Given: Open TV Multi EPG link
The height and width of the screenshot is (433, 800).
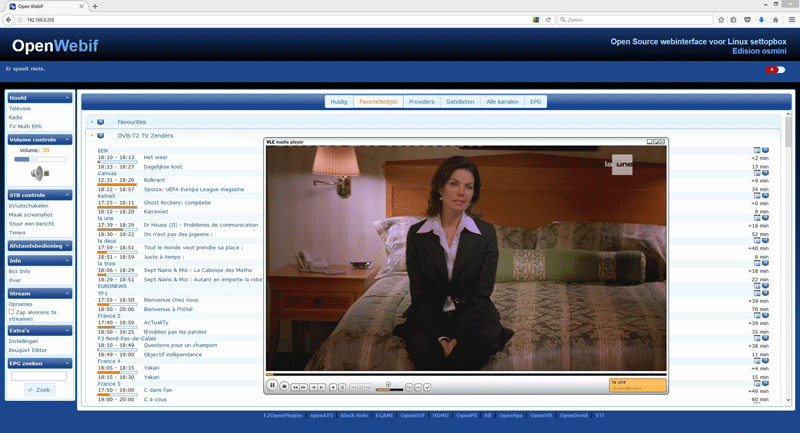Looking at the screenshot, I should tap(25, 126).
